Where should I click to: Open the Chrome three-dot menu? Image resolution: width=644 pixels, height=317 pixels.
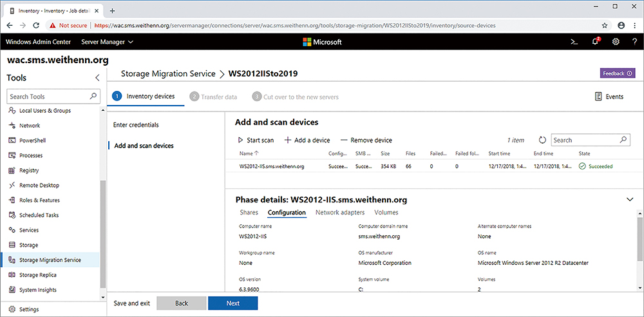[x=635, y=25]
